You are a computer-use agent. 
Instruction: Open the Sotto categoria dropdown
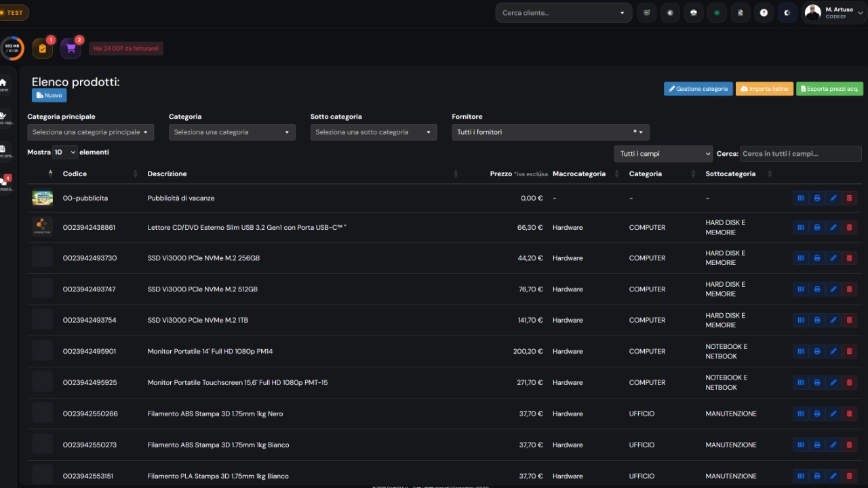[374, 132]
